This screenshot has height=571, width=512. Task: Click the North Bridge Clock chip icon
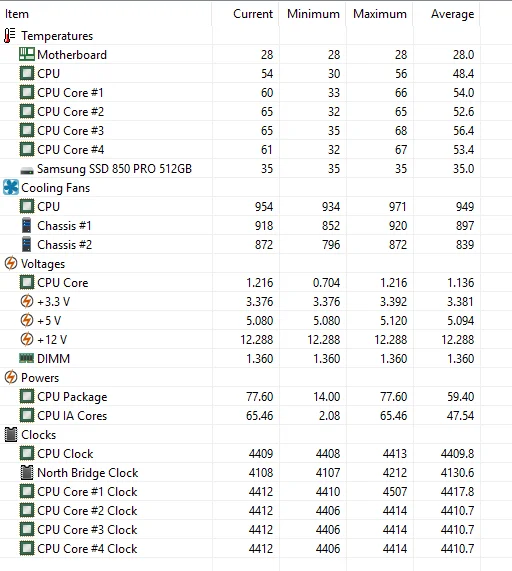[x=27, y=472]
